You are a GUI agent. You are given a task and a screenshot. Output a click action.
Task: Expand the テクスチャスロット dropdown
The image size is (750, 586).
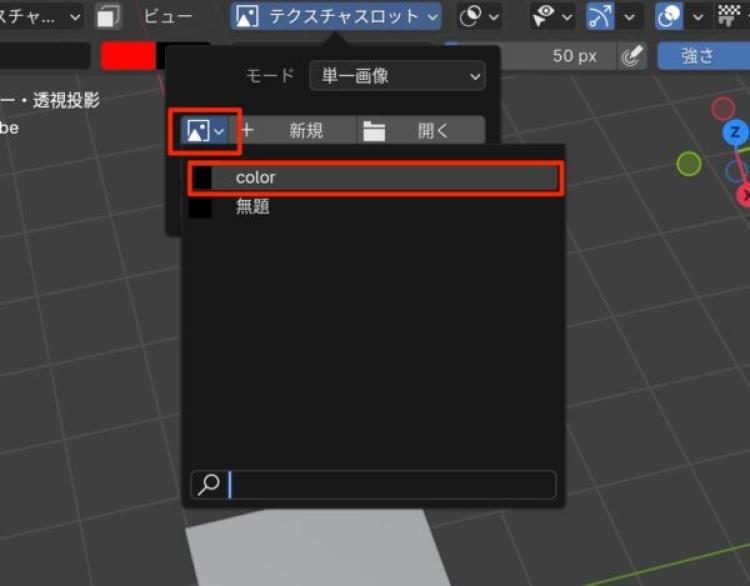[x=336, y=16]
